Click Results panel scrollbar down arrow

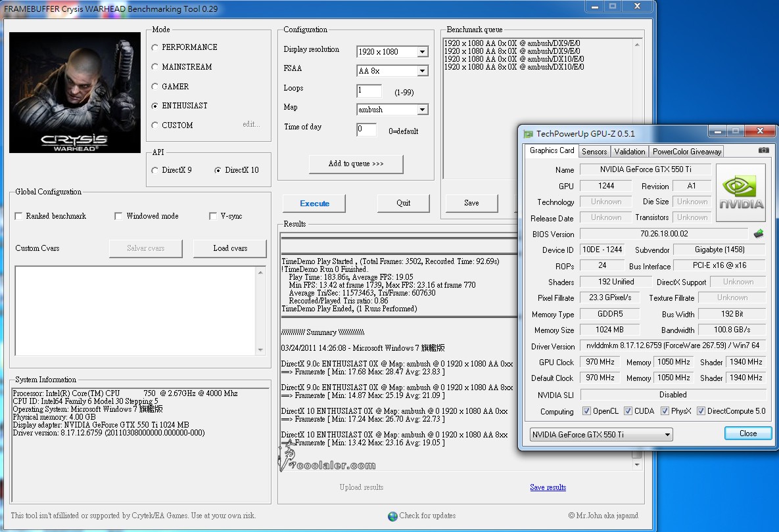pyautogui.click(x=637, y=465)
